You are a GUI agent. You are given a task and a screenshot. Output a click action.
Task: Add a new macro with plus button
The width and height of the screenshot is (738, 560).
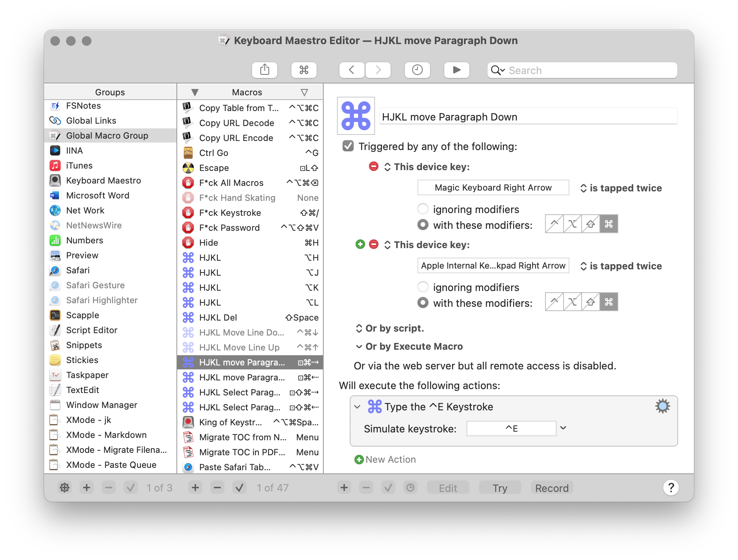[x=195, y=488]
